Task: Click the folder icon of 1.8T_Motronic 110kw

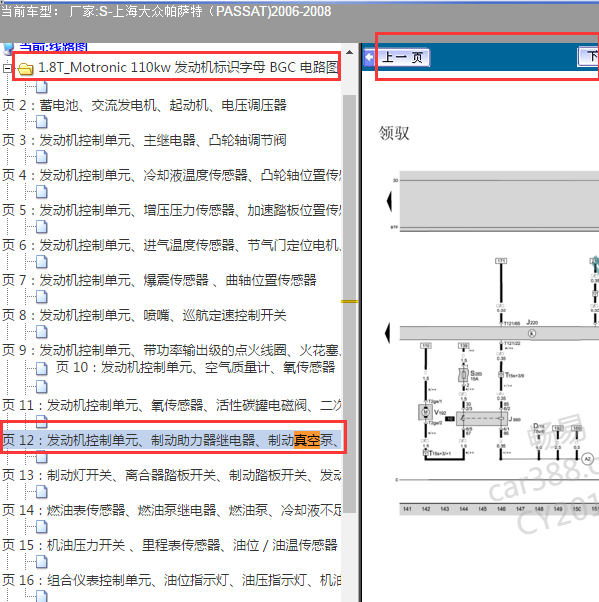Action: pyautogui.click(x=25, y=69)
